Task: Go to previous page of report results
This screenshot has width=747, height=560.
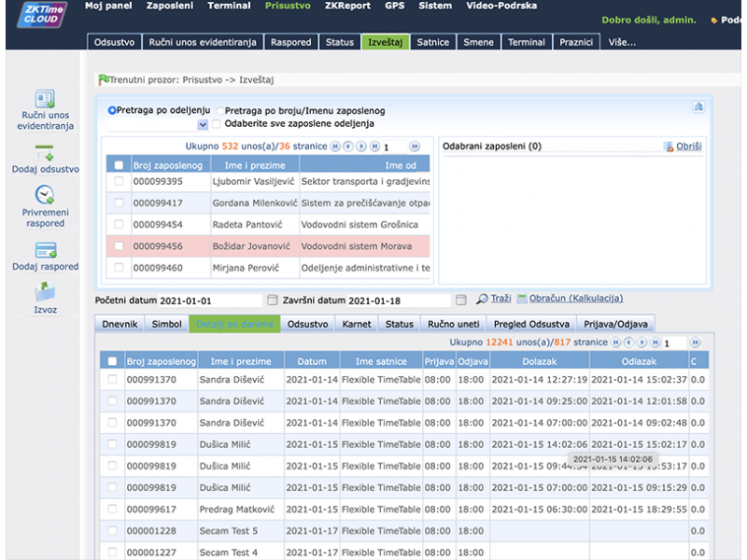Action: (x=628, y=343)
